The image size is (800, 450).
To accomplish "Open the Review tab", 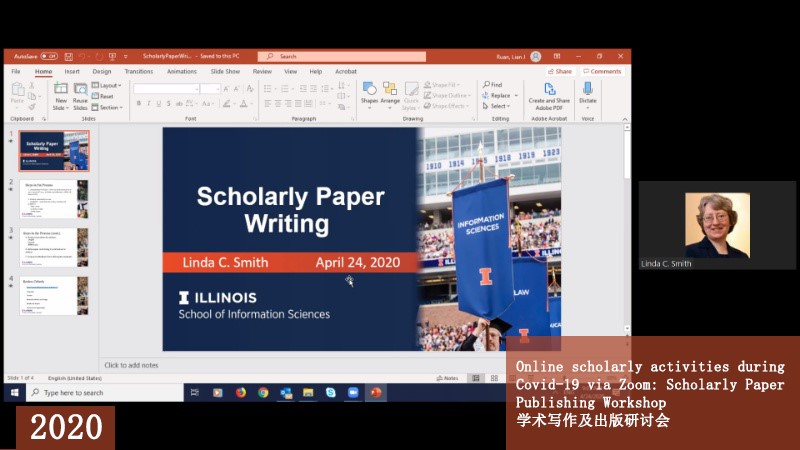I will (262, 71).
